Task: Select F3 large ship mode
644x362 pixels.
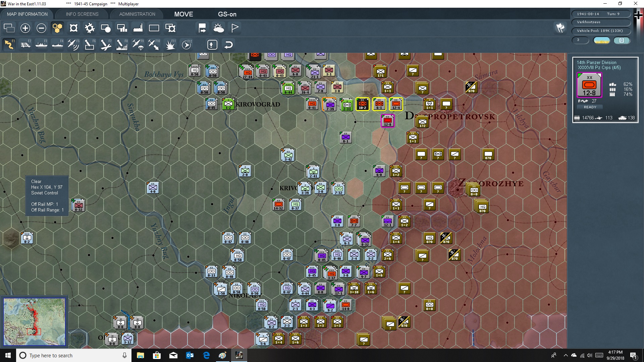Action: coord(41,45)
